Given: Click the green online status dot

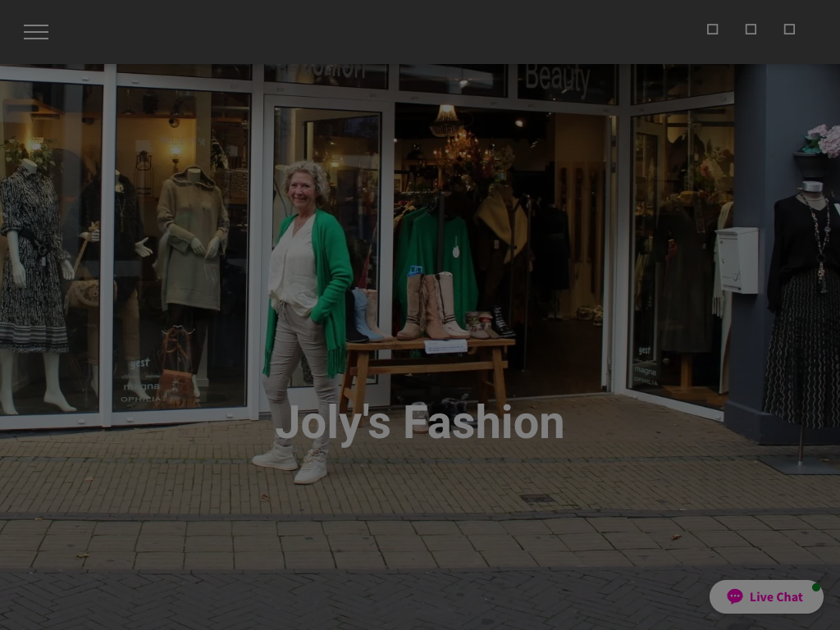Looking at the screenshot, I should pos(816,587).
